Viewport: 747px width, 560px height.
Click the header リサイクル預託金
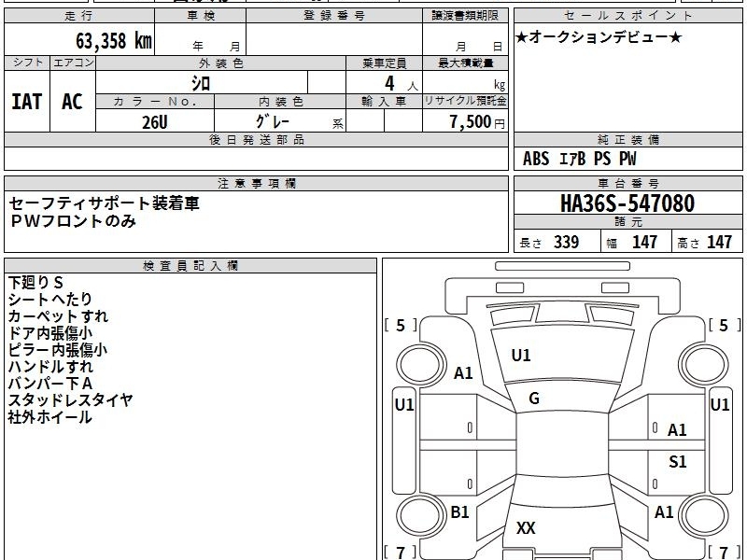(465, 101)
